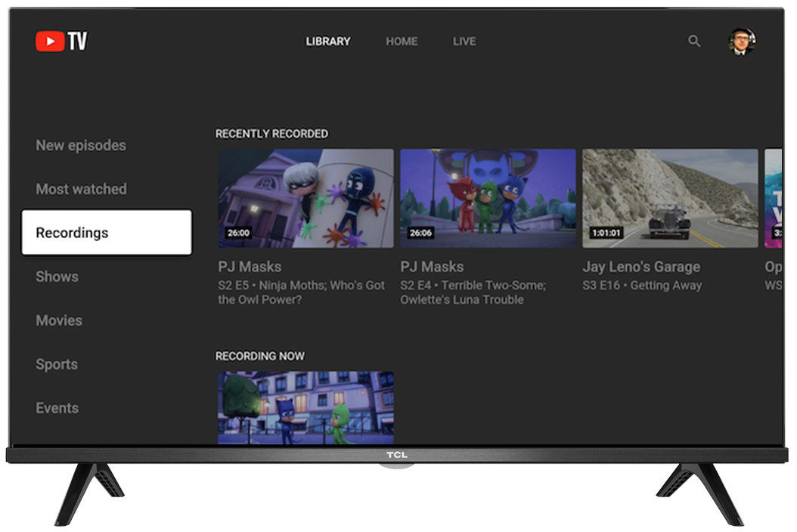Select Most watched in the sidebar

(82, 189)
